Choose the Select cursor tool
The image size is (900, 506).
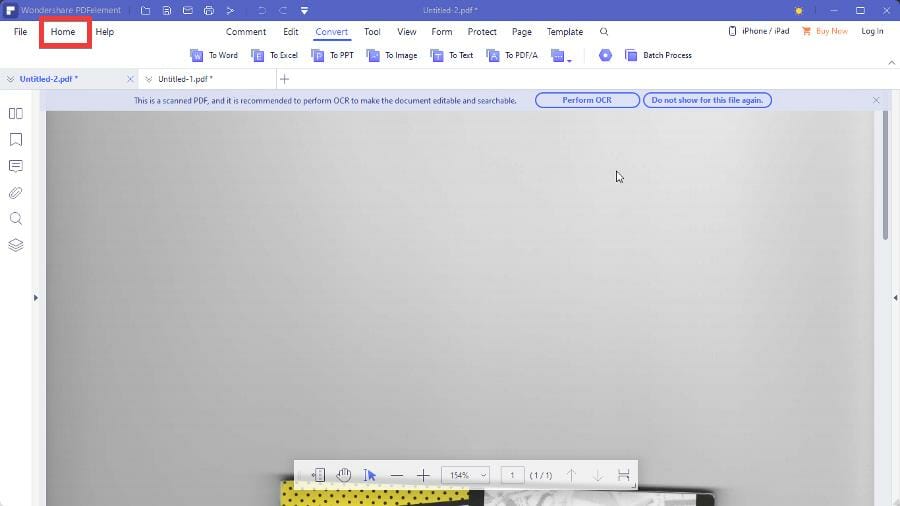pyautogui.click(x=370, y=475)
